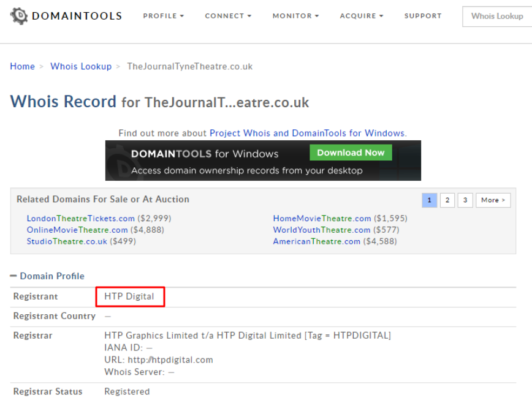Open HomeMovieTheatre.com listing
The width and height of the screenshot is (532, 400).
(322, 218)
